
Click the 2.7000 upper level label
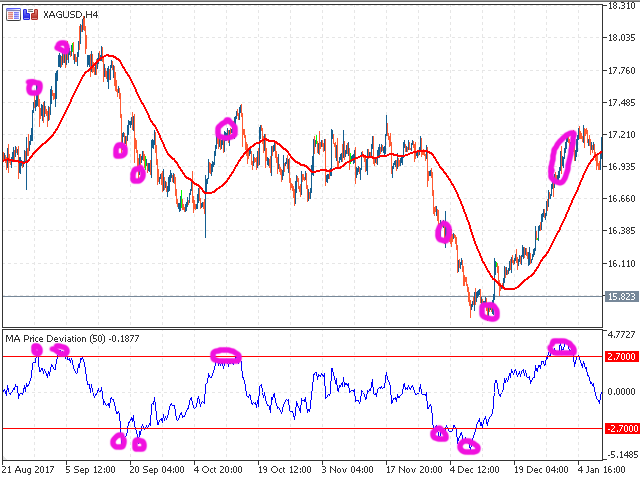(x=621, y=356)
